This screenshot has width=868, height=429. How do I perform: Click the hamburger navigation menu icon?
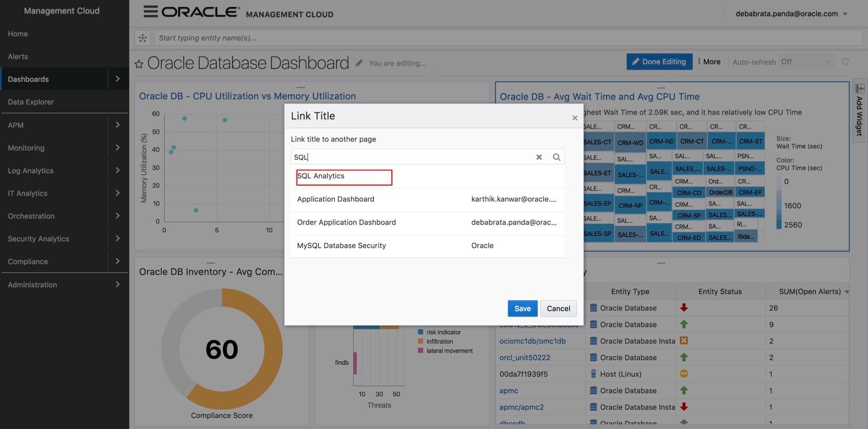[x=150, y=12]
